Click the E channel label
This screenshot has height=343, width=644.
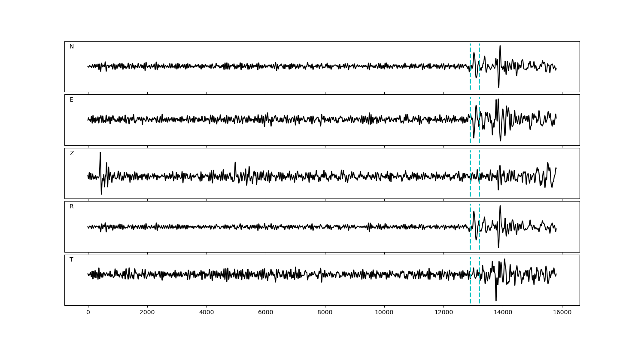point(71,100)
